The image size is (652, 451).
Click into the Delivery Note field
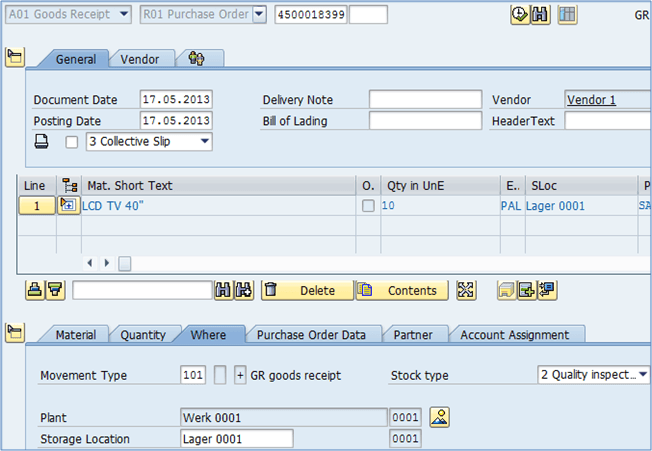click(424, 100)
